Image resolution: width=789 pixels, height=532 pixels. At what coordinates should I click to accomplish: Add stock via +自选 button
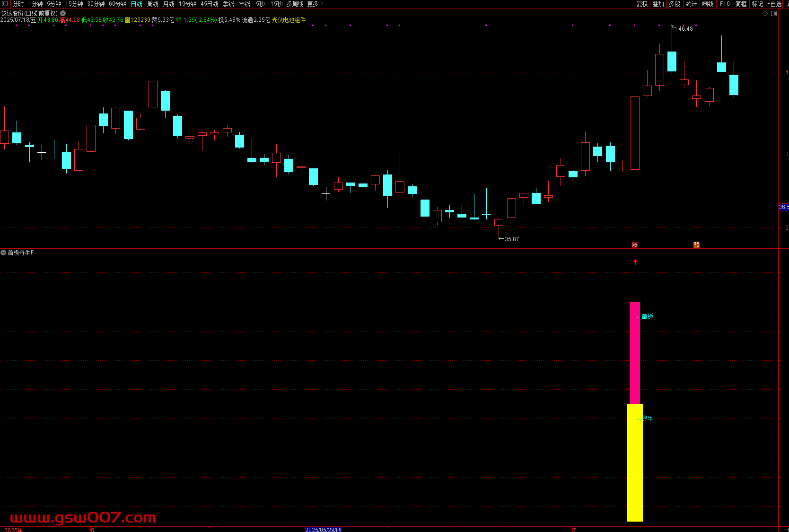[775, 4]
